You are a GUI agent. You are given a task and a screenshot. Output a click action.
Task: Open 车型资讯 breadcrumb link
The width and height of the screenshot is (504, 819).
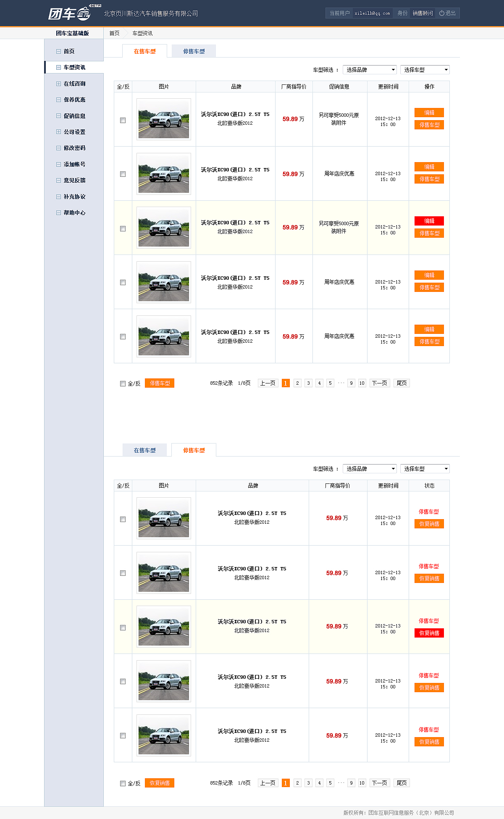(142, 33)
